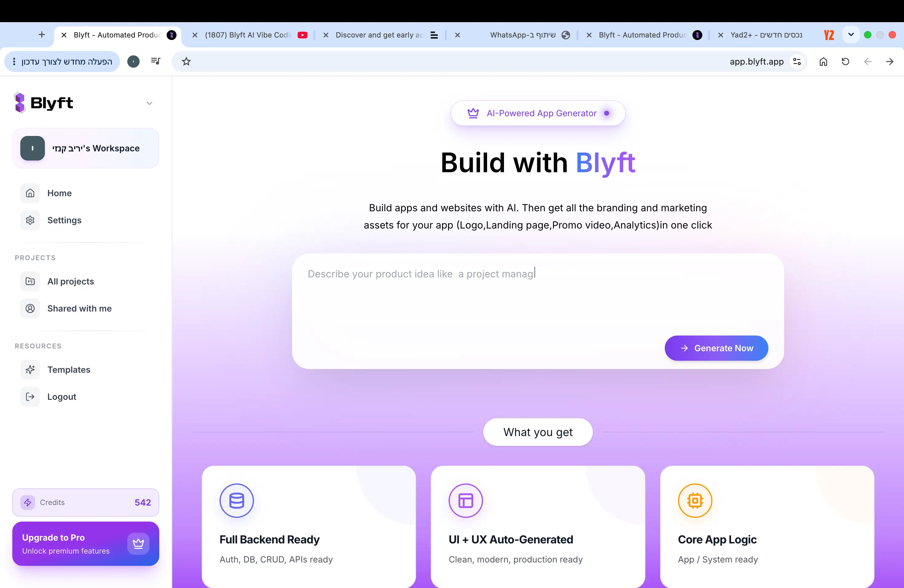Viewport: 904px width, 588px height.
Task: Close the WhatsApp tab
Action: (458, 35)
